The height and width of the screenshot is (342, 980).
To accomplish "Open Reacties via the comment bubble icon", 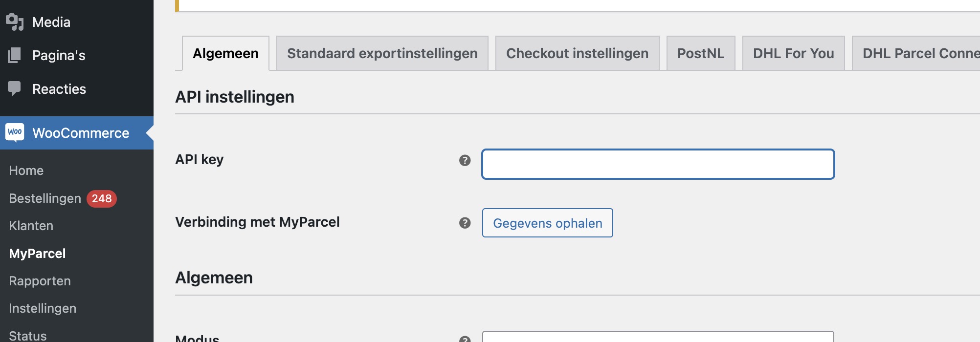I will [15, 88].
